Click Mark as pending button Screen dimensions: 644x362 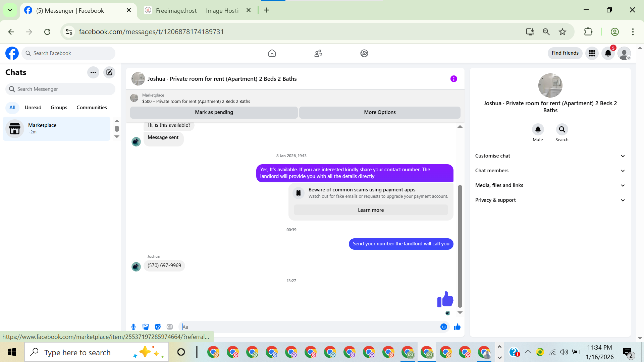click(214, 112)
